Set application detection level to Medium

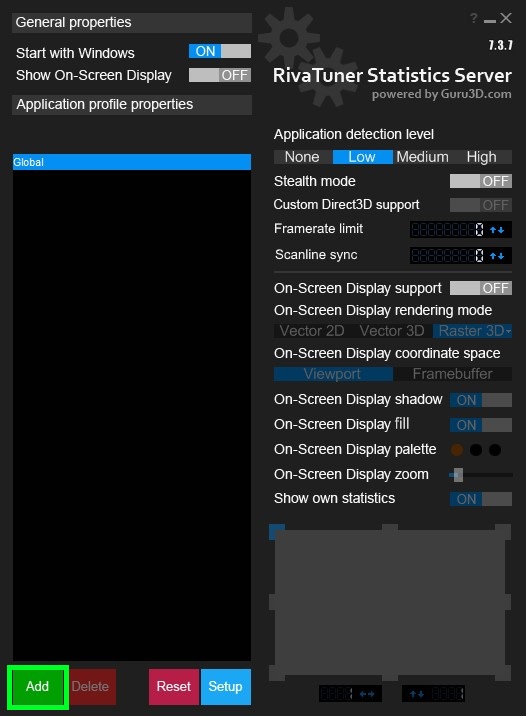(422, 157)
